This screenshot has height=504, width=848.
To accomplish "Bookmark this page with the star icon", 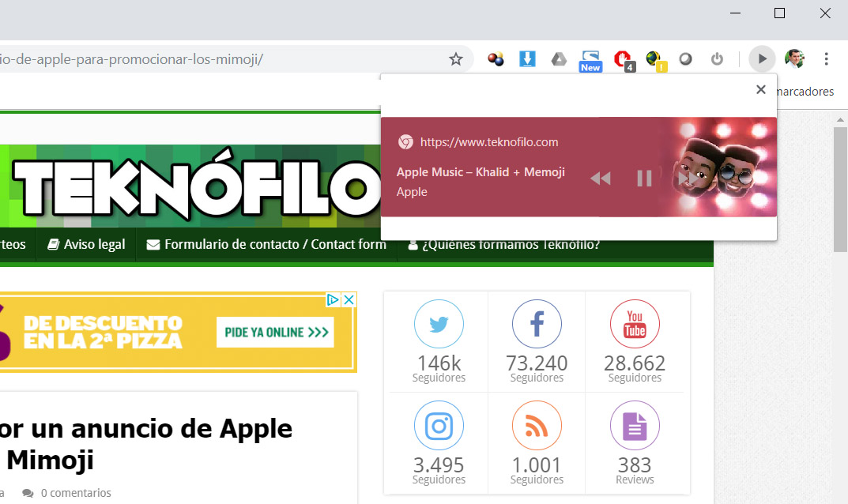I will [456, 59].
